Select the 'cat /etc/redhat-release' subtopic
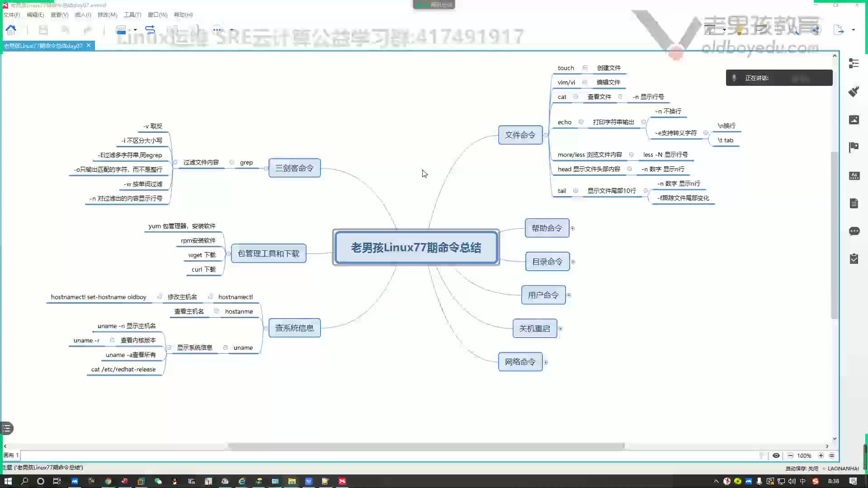Image resolution: width=868 pixels, height=488 pixels. [123, 370]
